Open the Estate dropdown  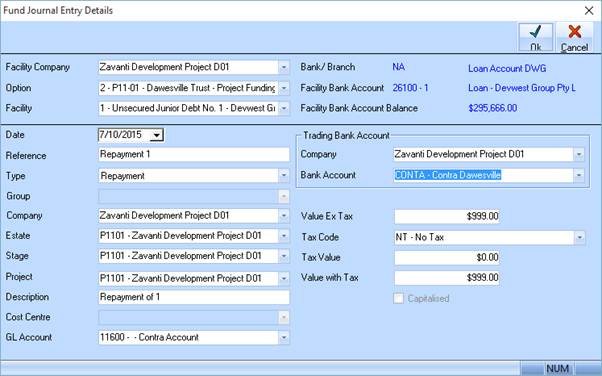(284, 236)
